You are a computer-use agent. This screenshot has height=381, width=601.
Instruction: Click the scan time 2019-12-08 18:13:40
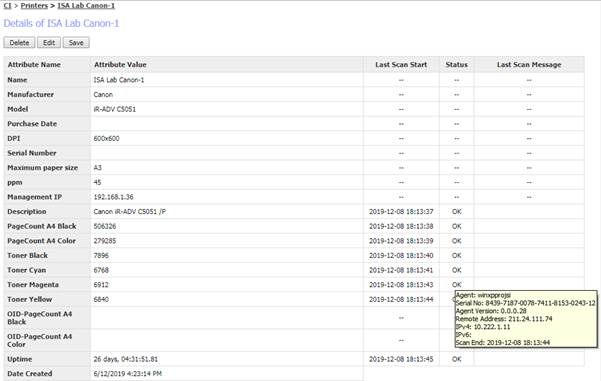401,255
